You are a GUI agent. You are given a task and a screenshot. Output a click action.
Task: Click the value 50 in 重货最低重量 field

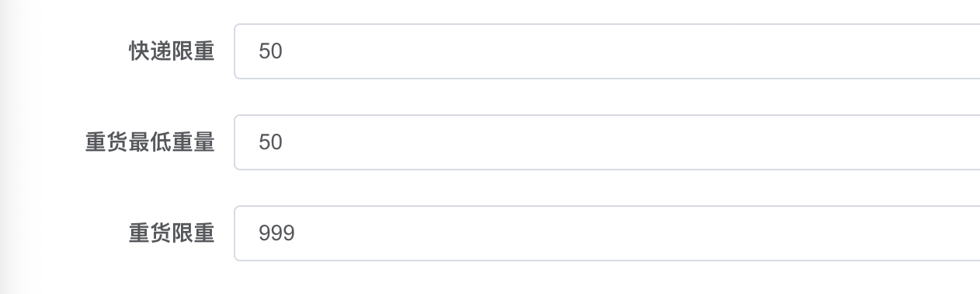270,142
